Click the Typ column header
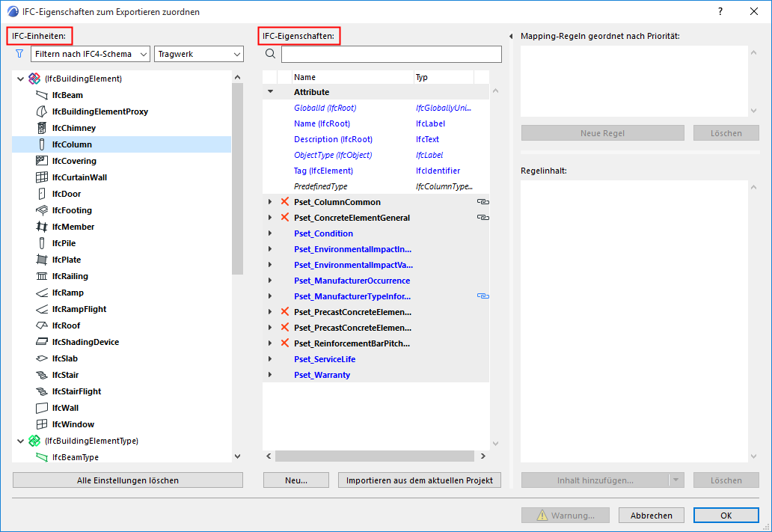Viewport: 772px width, 532px height. [444, 77]
